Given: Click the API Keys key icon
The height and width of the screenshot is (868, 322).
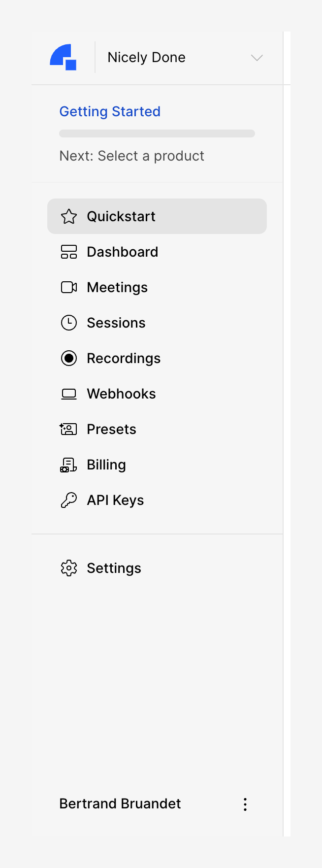Looking at the screenshot, I should point(69,500).
